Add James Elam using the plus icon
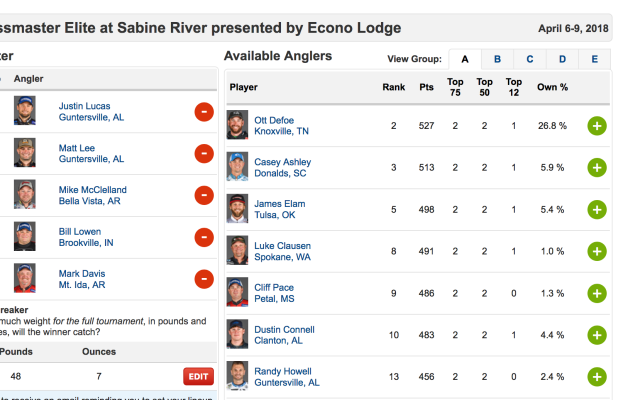The height and width of the screenshot is (400, 628). [x=597, y=210]
